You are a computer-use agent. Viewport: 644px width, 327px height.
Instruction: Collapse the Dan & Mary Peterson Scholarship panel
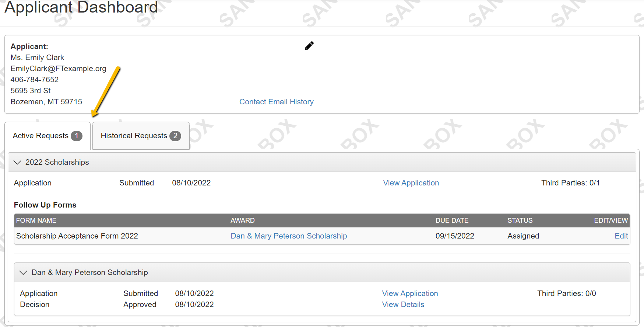pyautogui.click(x=23, y=272)
